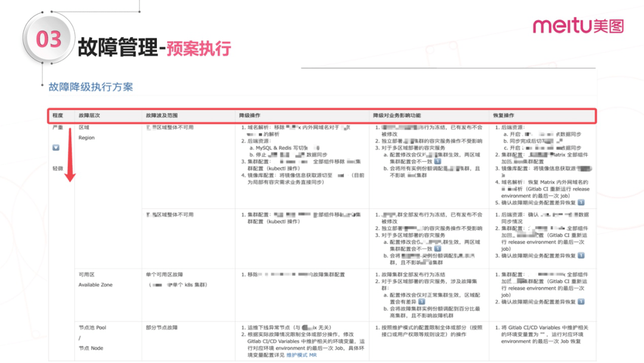Click the info icon after 区域配置会有差异
The height and width of the screenshot is (363, 644).
422,302
